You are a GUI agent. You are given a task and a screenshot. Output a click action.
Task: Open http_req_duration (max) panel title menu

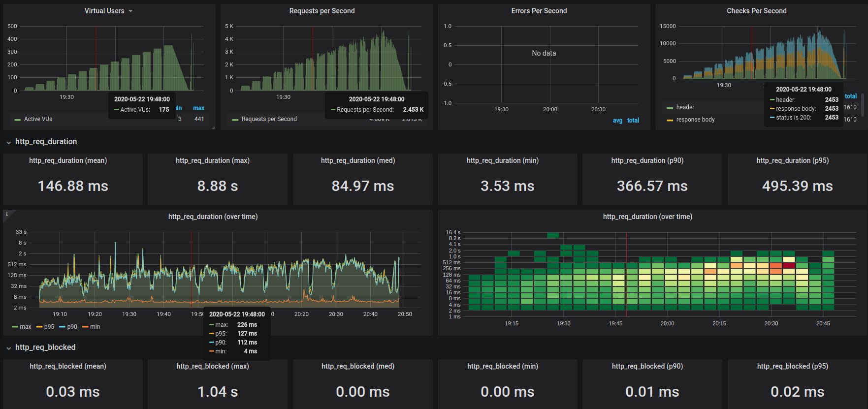click(x=213, y=160)
